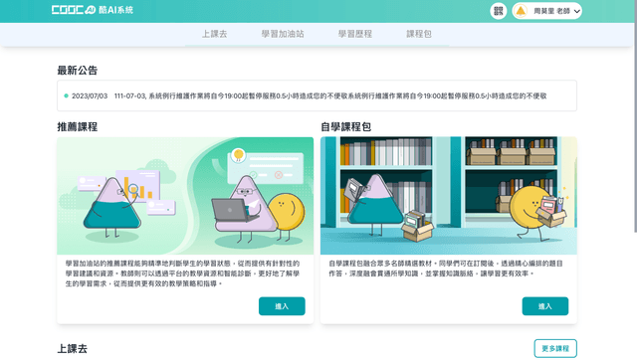
Task: Click the page vertical scrollbar
Action: (635, 116)
